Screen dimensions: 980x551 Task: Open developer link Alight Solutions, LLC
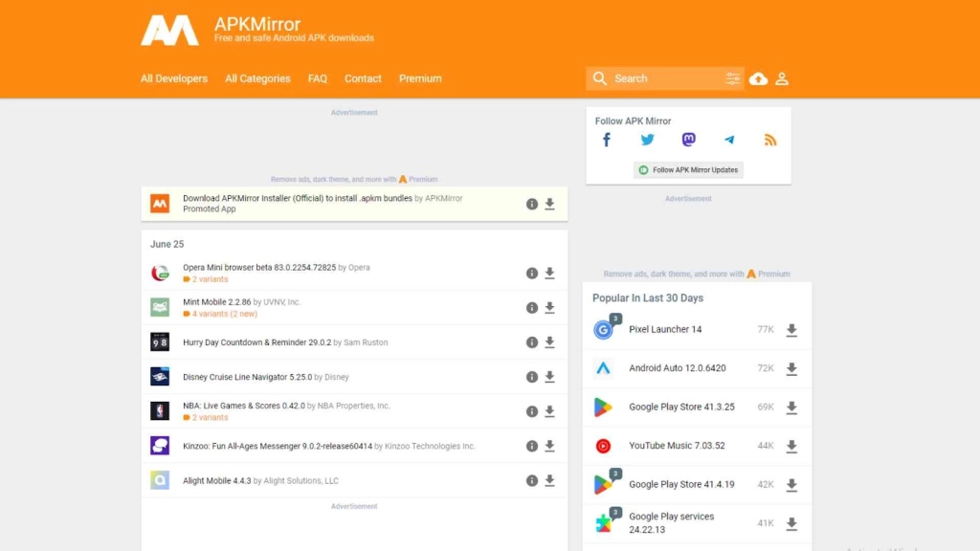click(301, 481)
